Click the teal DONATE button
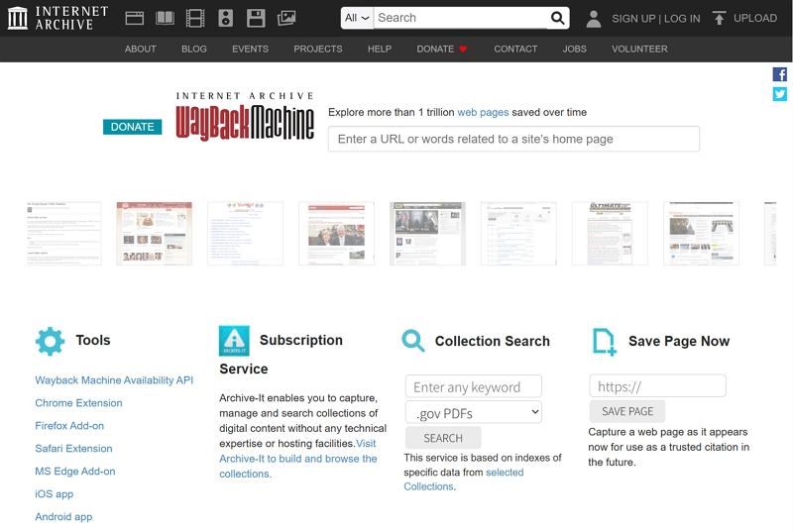This screenshot has height=532, width=793. (133, 127)
